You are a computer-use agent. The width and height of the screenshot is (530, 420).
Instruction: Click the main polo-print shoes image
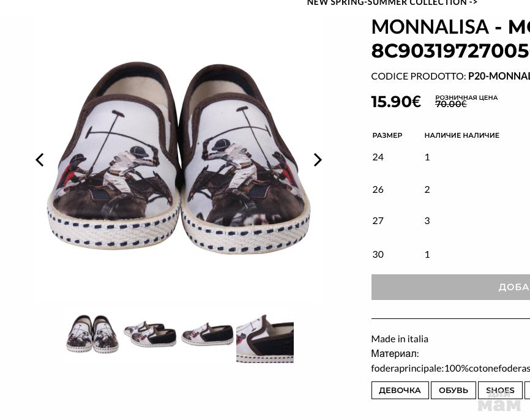point(177,159)
